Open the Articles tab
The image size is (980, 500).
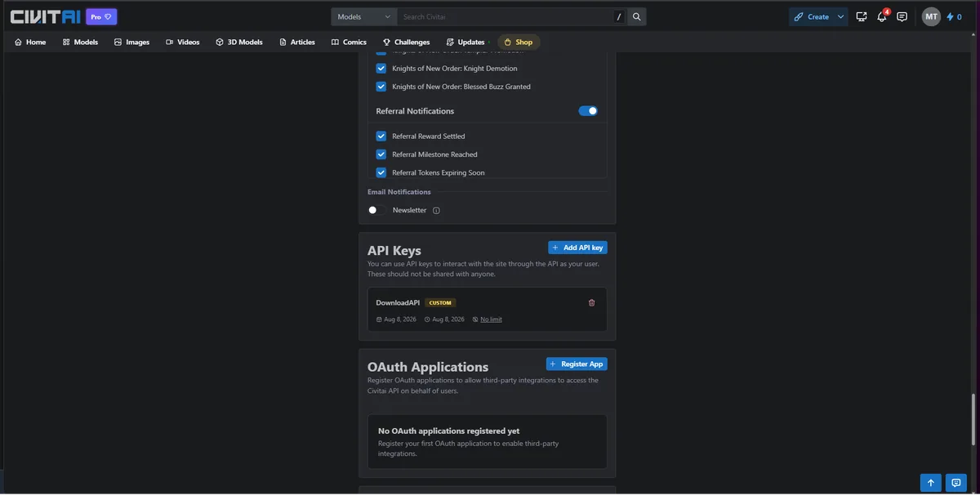pyautogui.click(x=297, y=42)
